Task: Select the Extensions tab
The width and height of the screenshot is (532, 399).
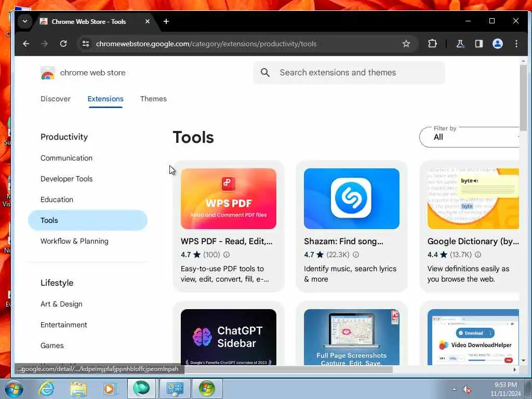Action: (x=105, y=99)
